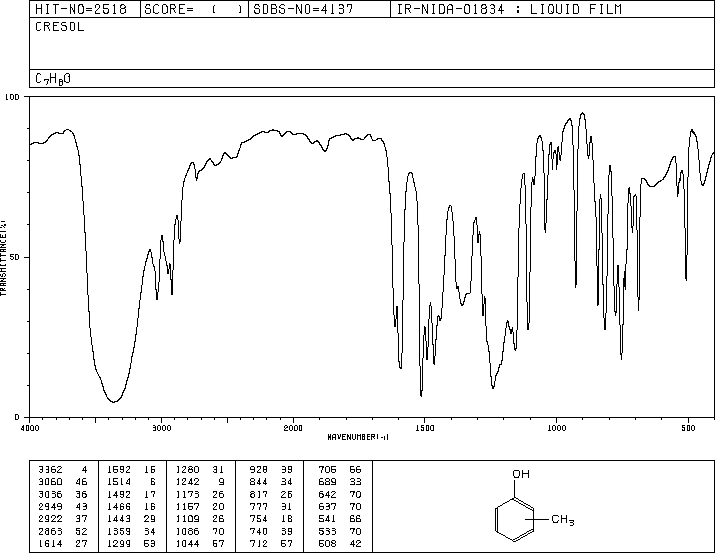Select peak table entry 2863
The image size is (715, 553).
(50, 531)
